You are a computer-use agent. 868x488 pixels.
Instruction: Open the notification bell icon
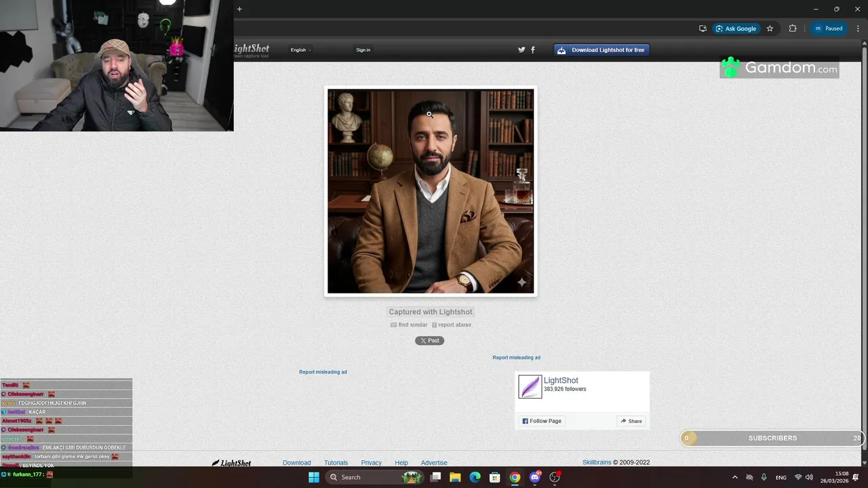click(x=856, y=477)
